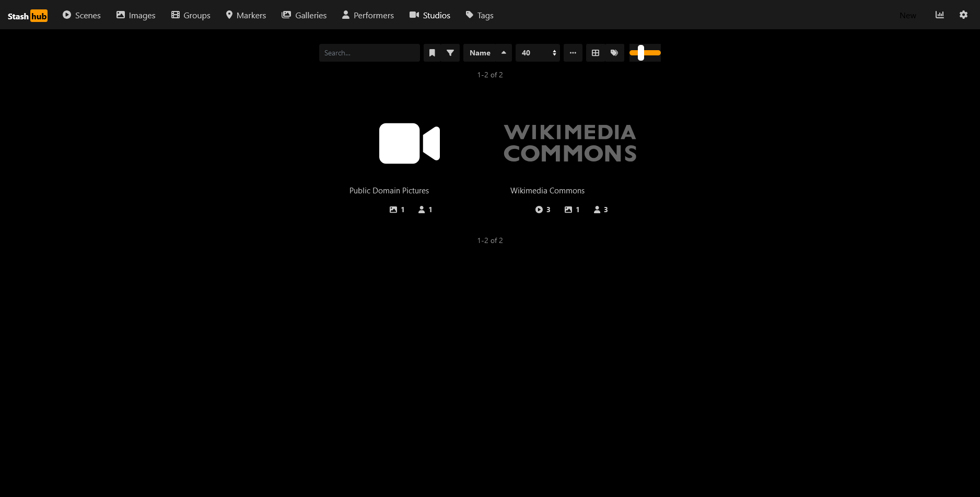
Task: Switch to tagger display mode
Action: [614, 53]
